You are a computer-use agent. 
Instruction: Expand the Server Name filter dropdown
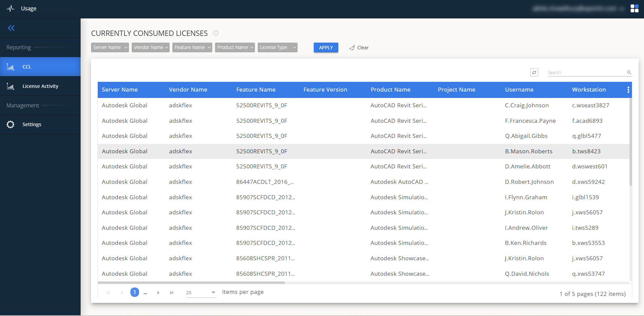pyautogui.click(x=110, y=48)
